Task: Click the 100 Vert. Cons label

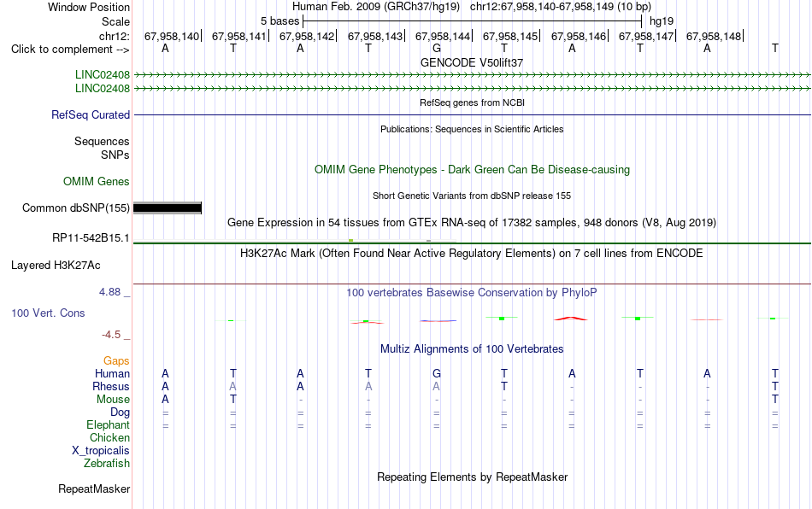Action: 48,313
